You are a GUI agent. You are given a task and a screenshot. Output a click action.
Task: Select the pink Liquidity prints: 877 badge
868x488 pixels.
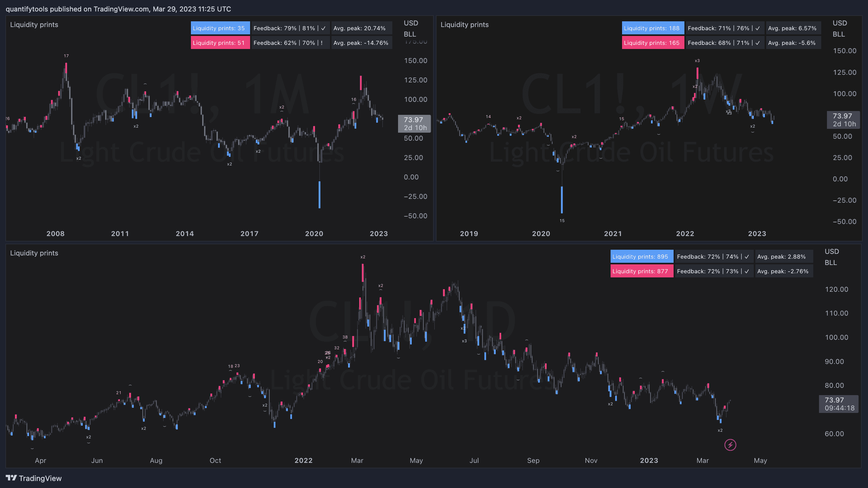(641, 271)
